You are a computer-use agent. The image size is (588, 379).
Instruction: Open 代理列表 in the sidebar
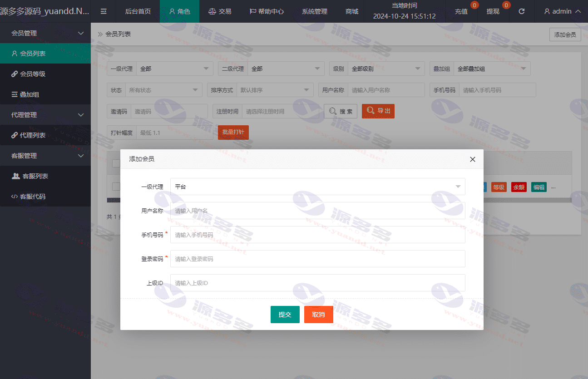click(45, 135)
